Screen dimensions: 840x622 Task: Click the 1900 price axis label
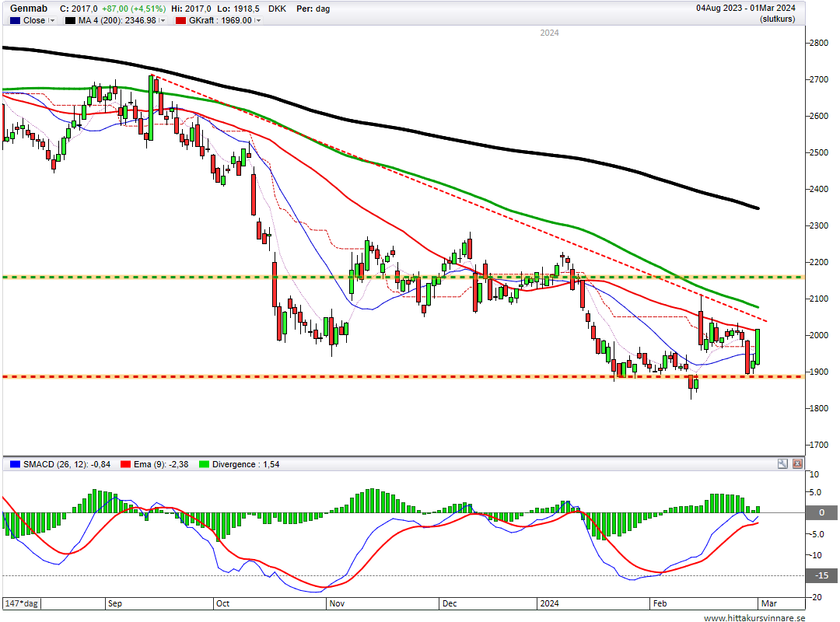(x=818, y=372)
